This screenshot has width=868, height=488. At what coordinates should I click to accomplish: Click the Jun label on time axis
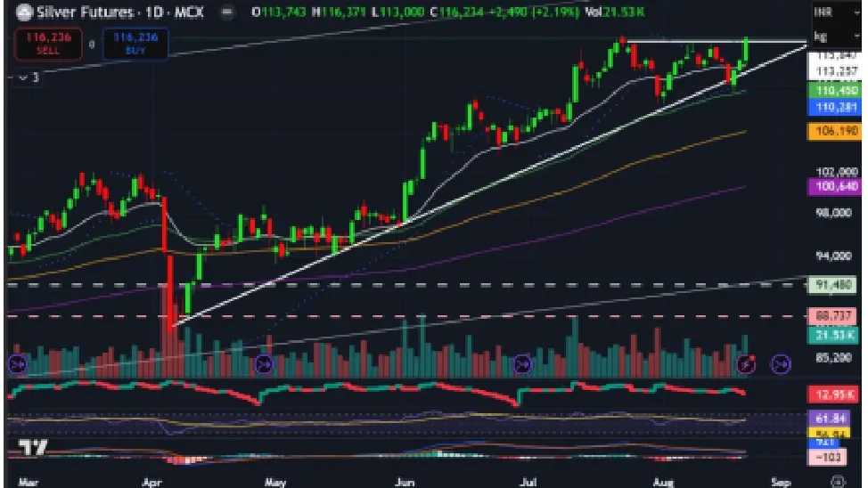pos(405,483)
